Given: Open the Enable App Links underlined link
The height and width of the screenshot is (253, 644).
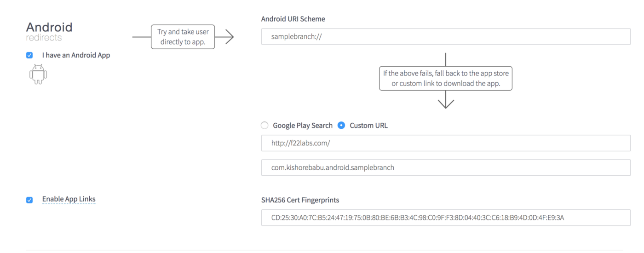Looking at the screenshot, I should coord(69,199).
